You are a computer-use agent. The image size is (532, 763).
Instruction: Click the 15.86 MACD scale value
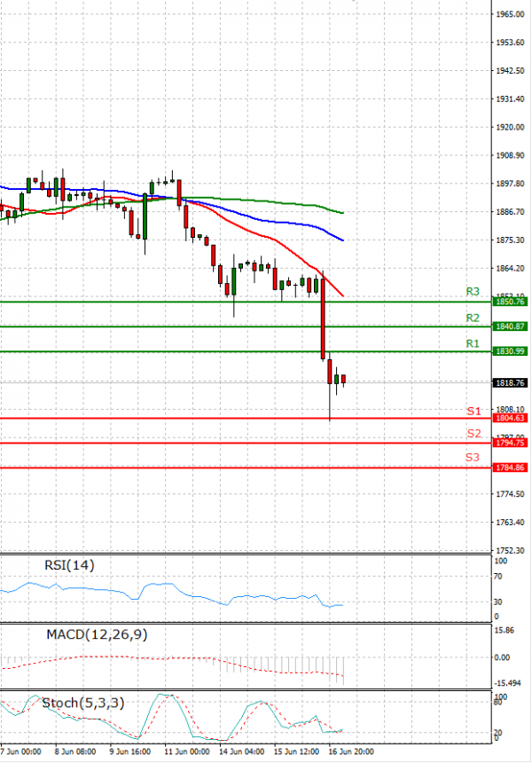[504, 630]
